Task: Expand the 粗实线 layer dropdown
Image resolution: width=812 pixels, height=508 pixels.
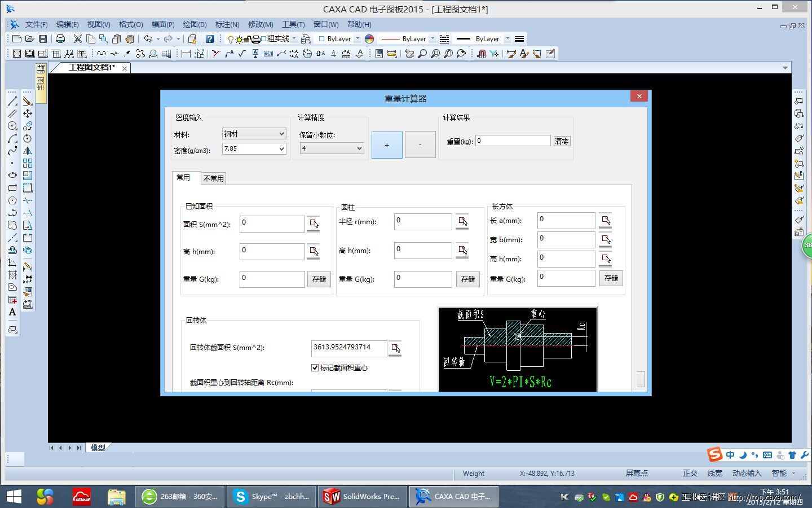Action: [294, 39]
